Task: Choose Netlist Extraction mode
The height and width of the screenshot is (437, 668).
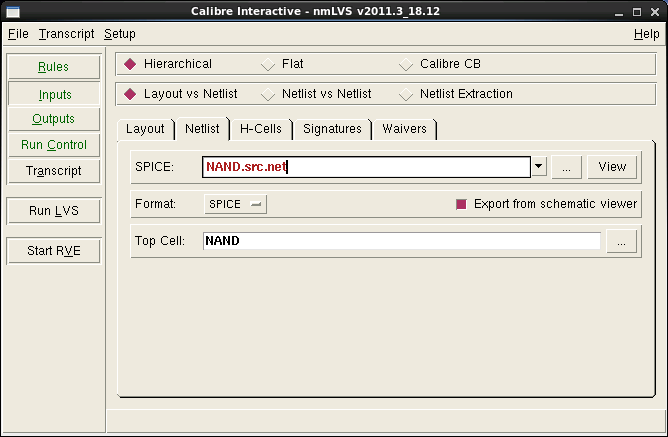Action: coord(455,94)
